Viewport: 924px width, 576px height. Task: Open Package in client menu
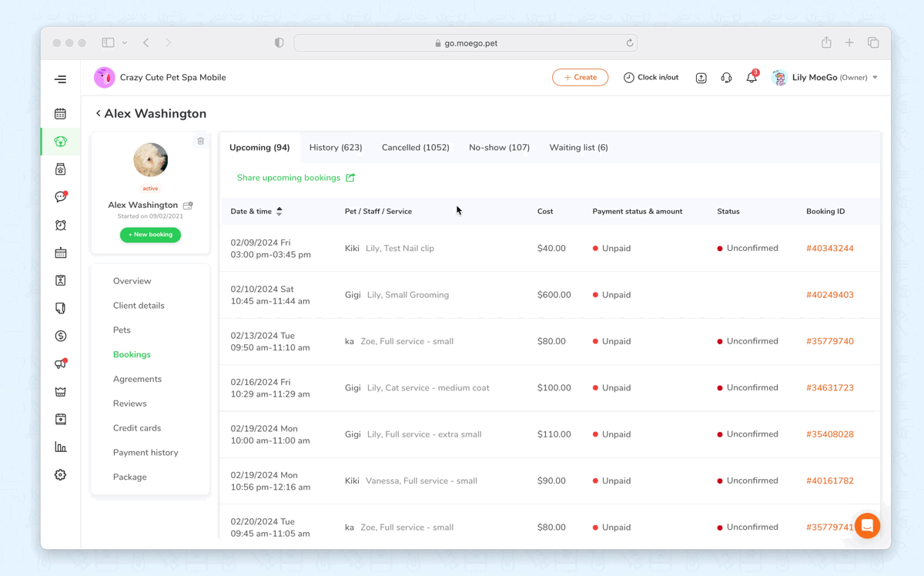coord(129,477)
